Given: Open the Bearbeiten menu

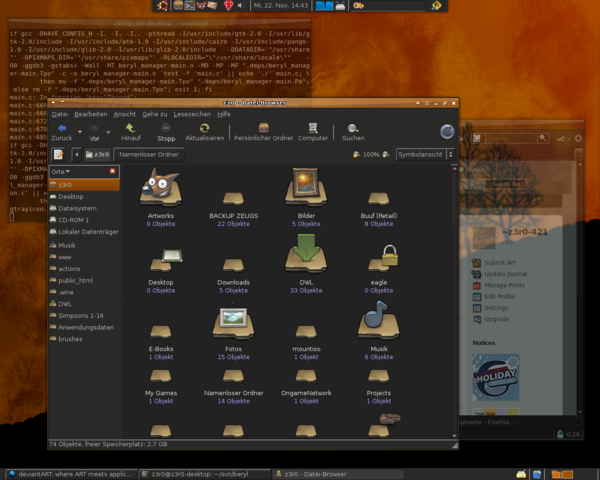Looking at the screenshot, I should pos(91,114).
